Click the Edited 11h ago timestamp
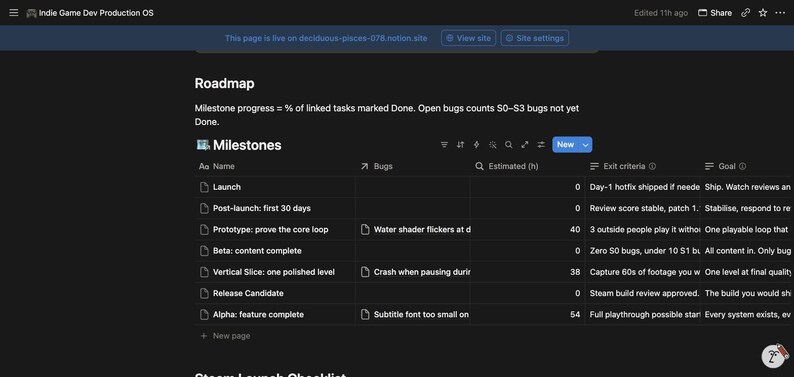Viewport: 794px width, 377px height. tap(661, 13)
